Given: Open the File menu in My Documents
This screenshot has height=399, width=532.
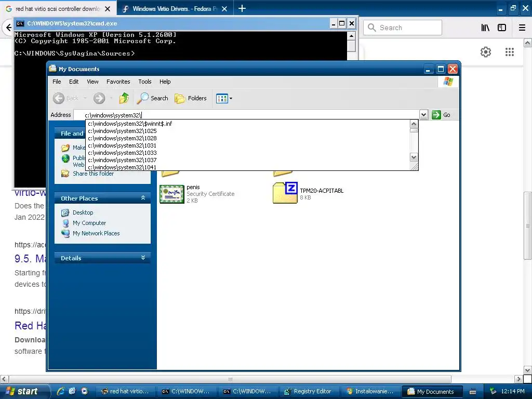Looking at the screenshot, I should [x=57, y=82].
